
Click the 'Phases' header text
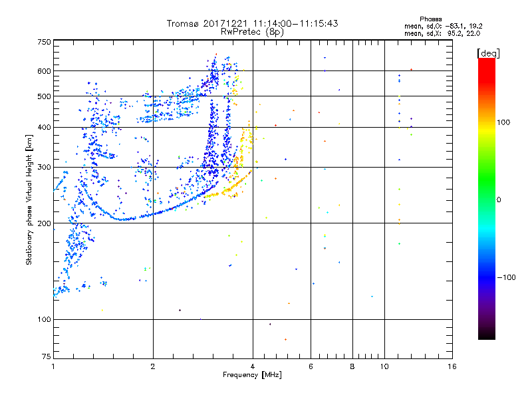(x=430, y=19)
